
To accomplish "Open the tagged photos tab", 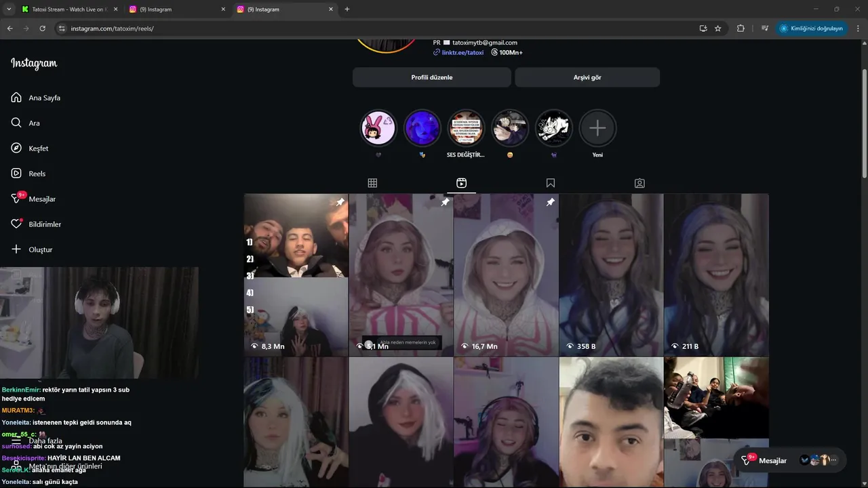I will (x=639, y=183).
